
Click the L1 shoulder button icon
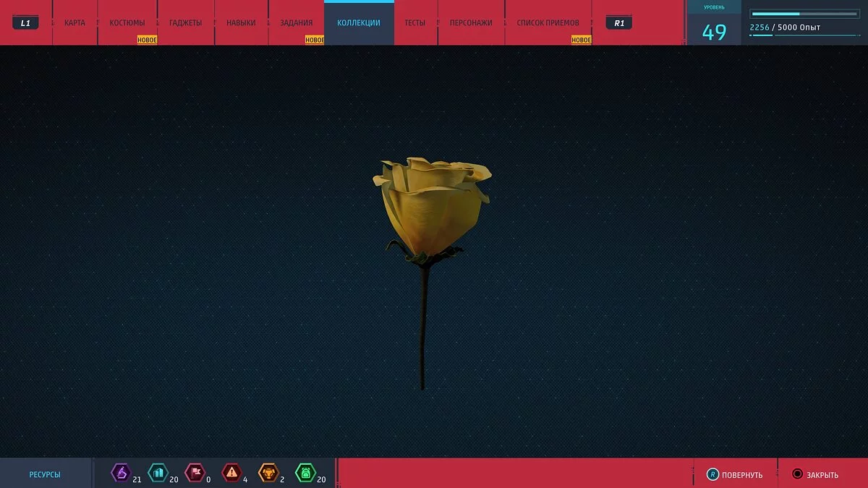click(25, 23)
